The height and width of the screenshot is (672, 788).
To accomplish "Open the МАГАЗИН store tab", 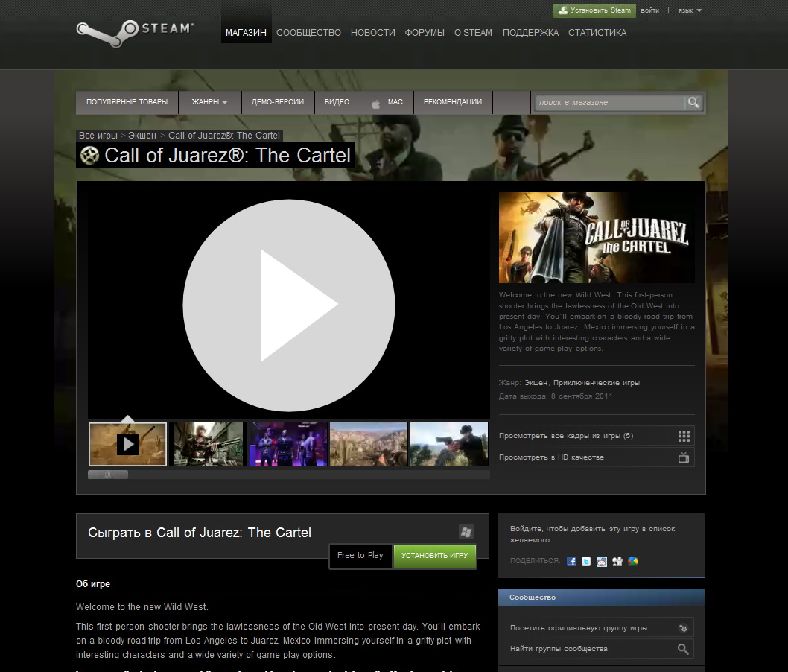I will click(247, 33).
